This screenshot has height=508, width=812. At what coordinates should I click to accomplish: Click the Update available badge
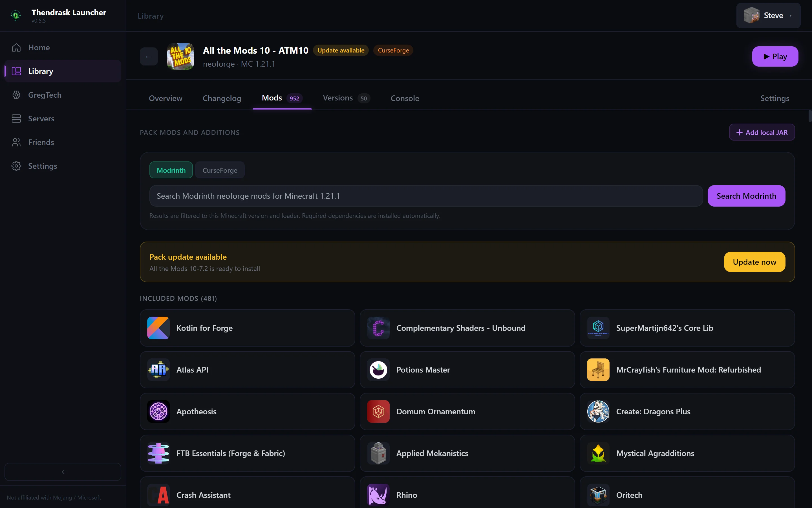341,51
